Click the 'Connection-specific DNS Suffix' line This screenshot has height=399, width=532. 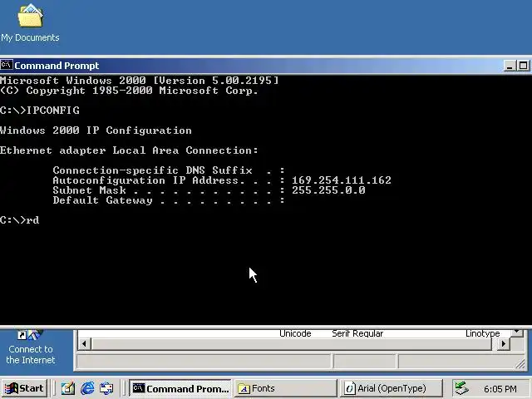(168, 170)
